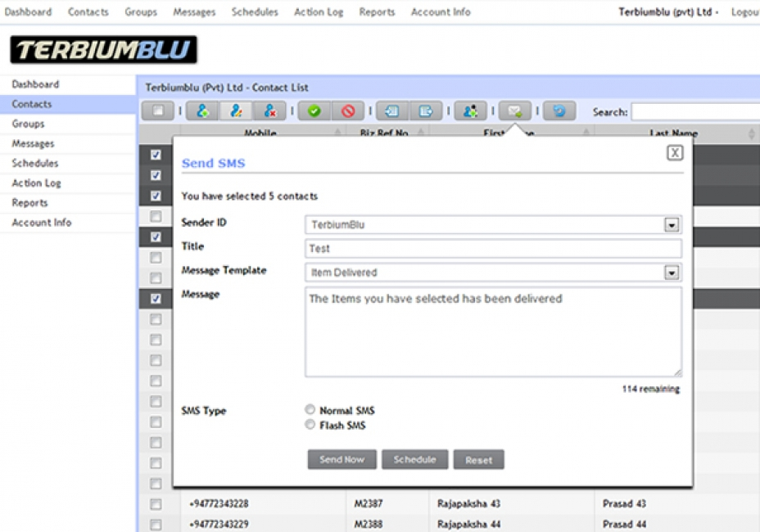Uncheck the contact checkbox beside the Message label
This screenshot has height=532, width=760.
pos(156,299)
